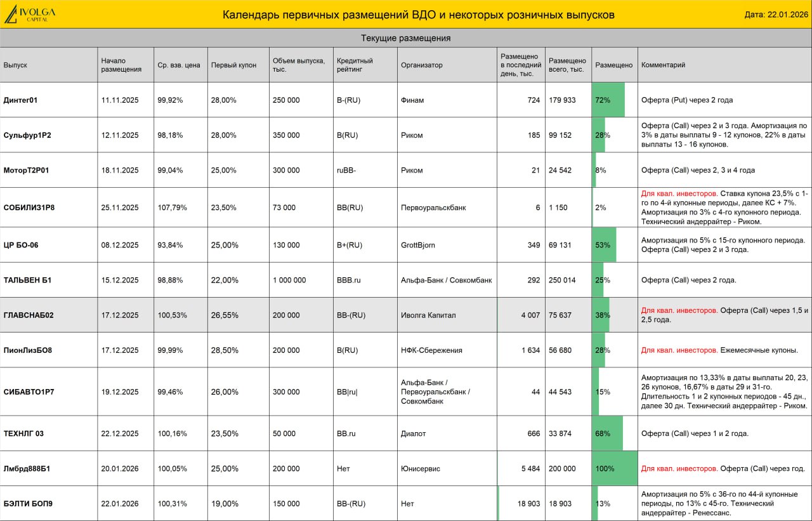Click the "Комментарий" column header
812x521 pixels.
click(x=664, y=65)
